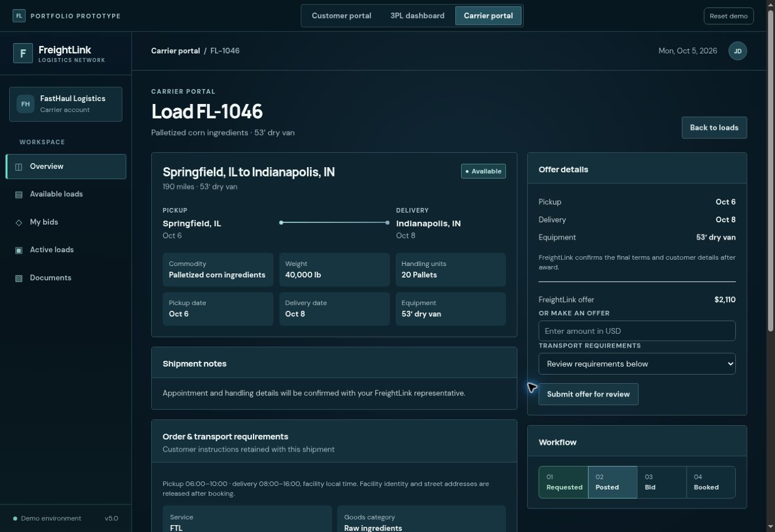Open Available loads in the sidebar
The height and width of the screenshot is (532, 775).
tap(66, 194)
